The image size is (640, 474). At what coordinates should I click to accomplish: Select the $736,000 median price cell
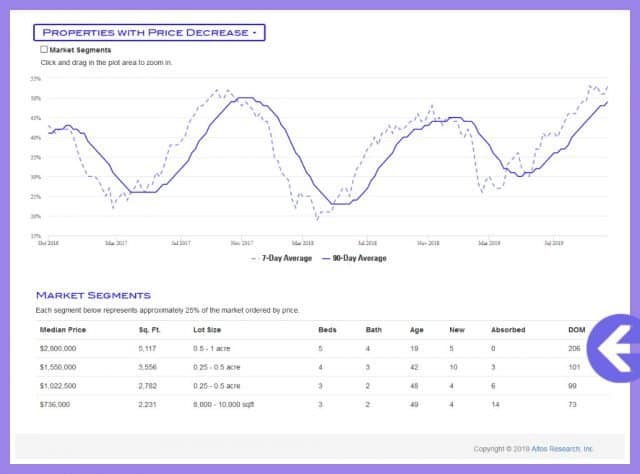[55, 404]
